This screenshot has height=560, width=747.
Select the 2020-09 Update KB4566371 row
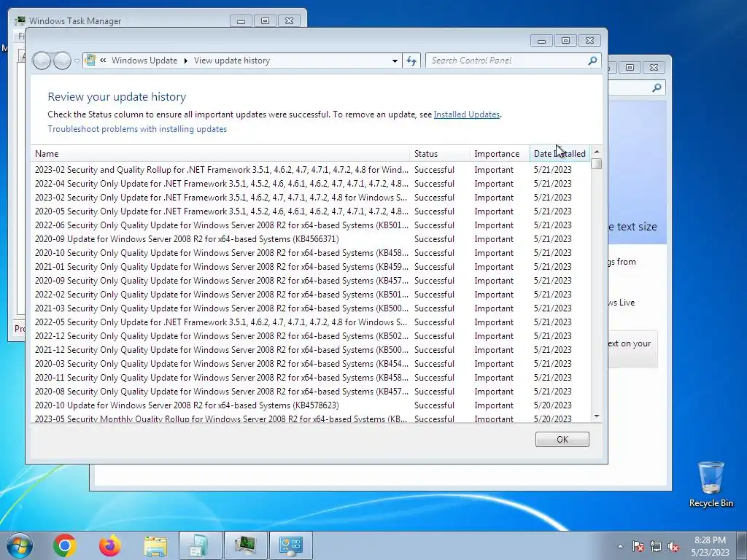coord(311,238)
